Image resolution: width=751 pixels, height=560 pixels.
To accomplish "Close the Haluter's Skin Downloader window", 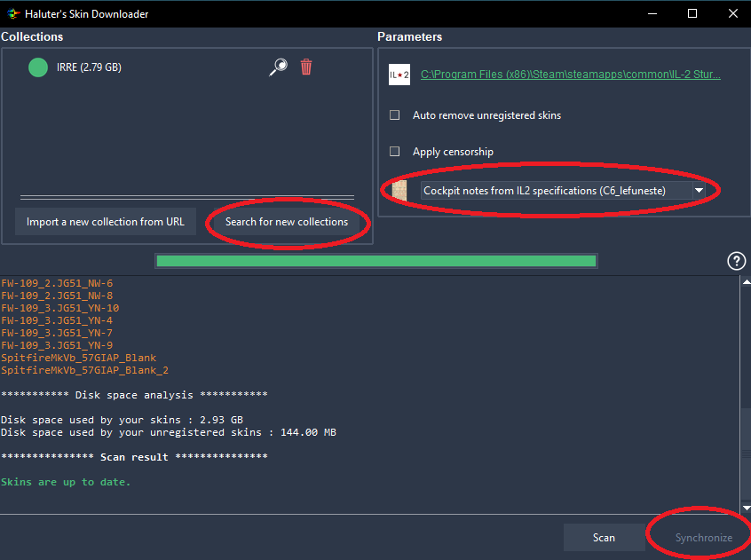I will [x=732, y=13].
